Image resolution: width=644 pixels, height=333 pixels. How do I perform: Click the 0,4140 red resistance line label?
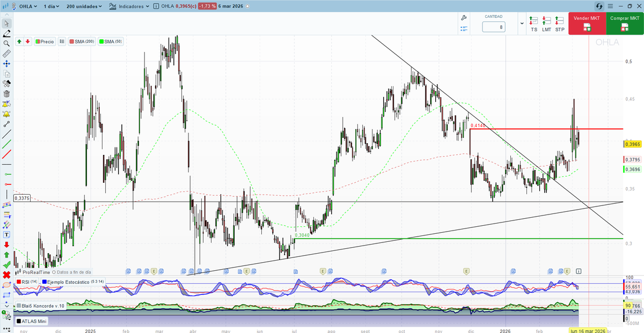(478, 125)
